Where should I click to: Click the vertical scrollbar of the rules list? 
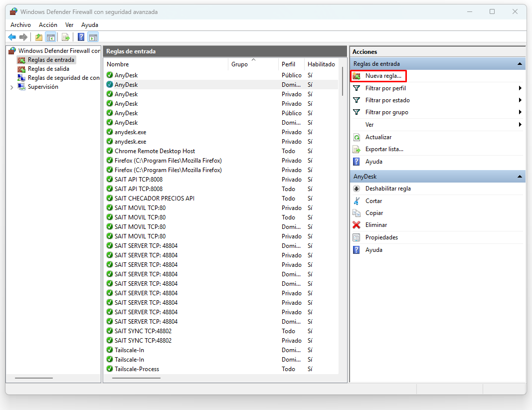tap(343, 81)
